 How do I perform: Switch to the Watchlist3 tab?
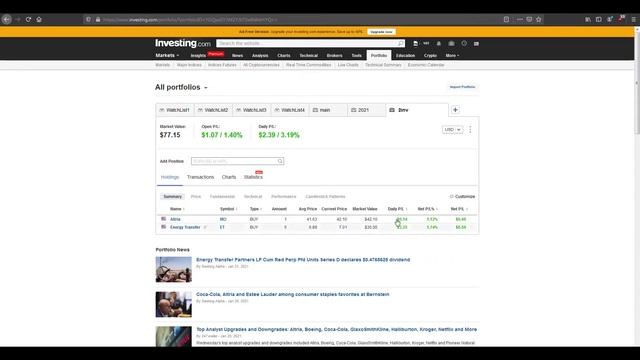[252, 110]
